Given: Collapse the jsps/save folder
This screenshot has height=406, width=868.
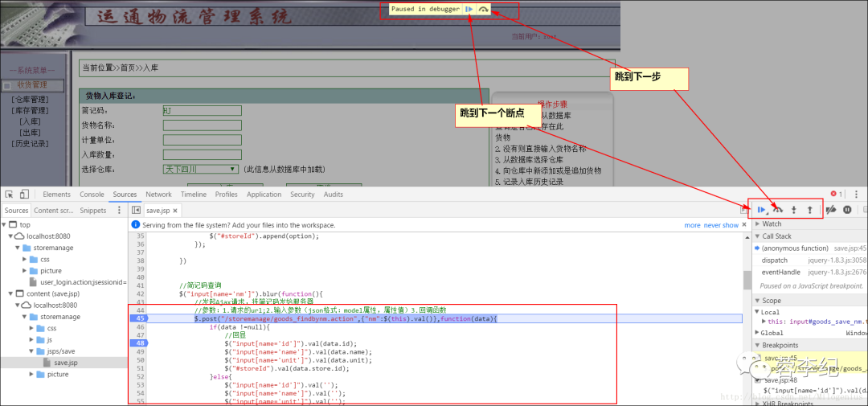Looking at the screenshot, I should pyautogui.click(x=31, y=351).
